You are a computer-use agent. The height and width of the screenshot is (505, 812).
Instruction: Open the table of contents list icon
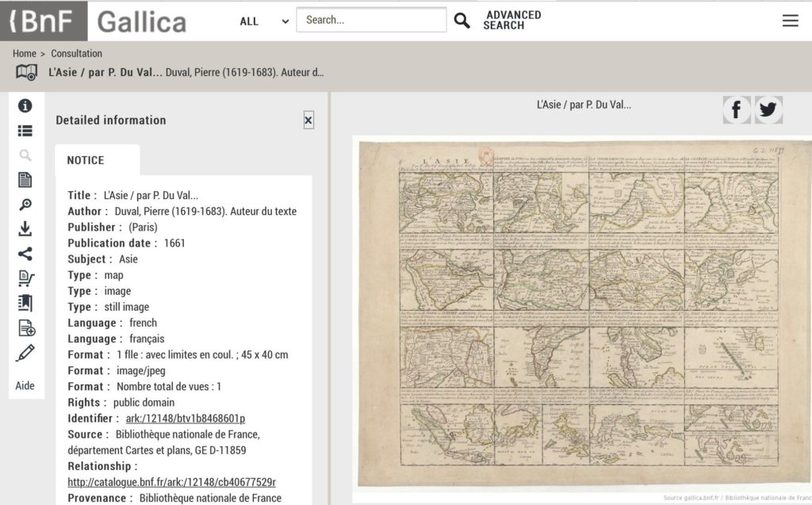click(x=25, y=131)
